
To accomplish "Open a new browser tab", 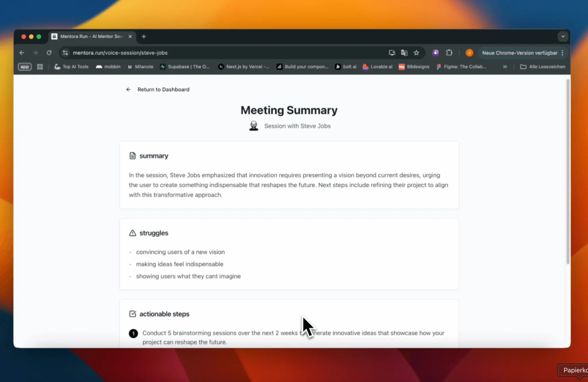I will [x=144, y=36].
